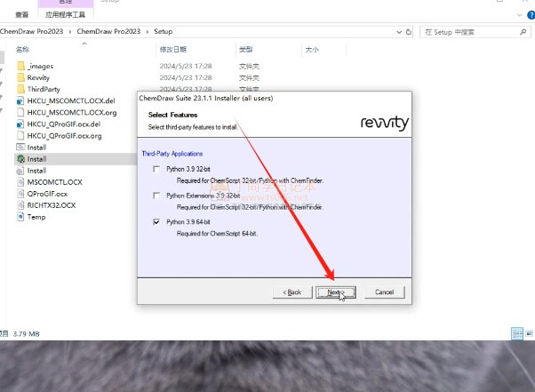Select the ThirdParty folder icon

tap(20, 89)
